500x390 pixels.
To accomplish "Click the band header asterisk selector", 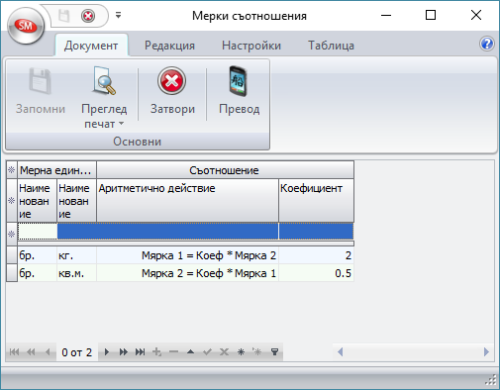I will (x=12, y=170).
